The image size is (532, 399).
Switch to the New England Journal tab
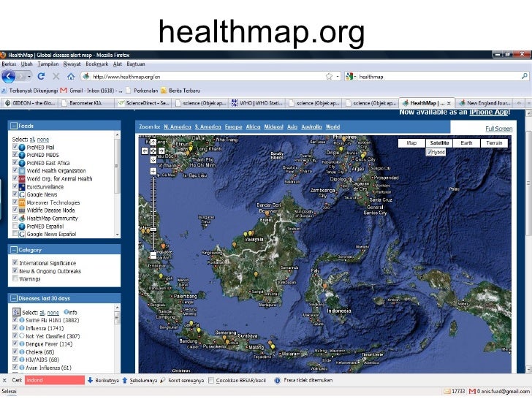pos(484,103)
